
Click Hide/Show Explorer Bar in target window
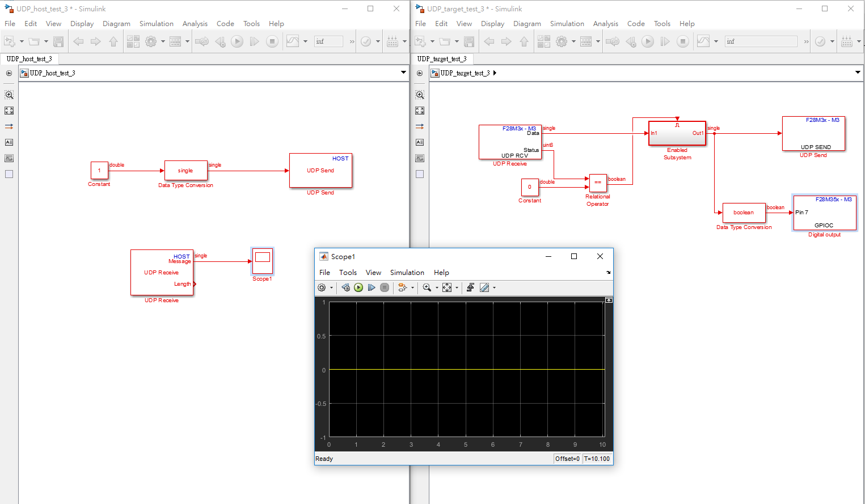click(420, 73)
